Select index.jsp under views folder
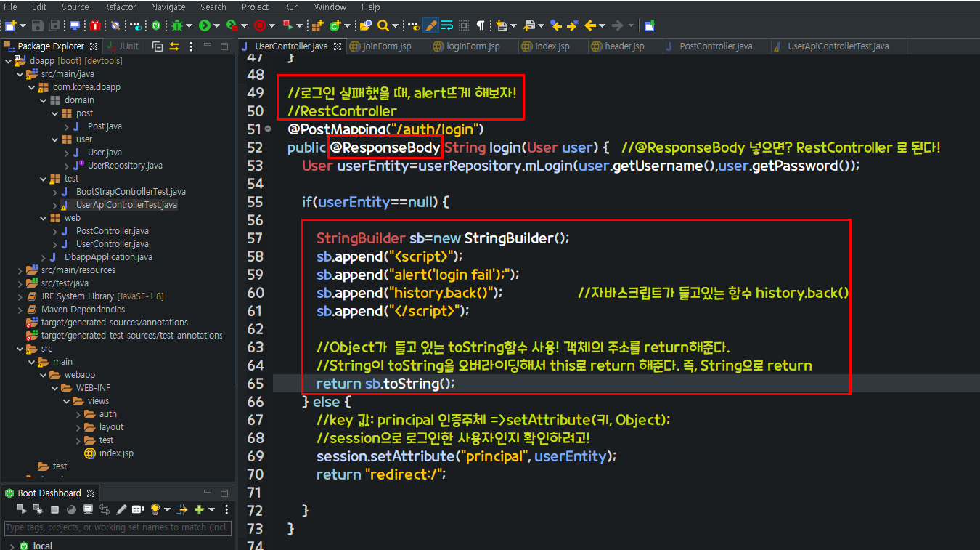This screenshot has width=980, height=550. tap(116, 453)
